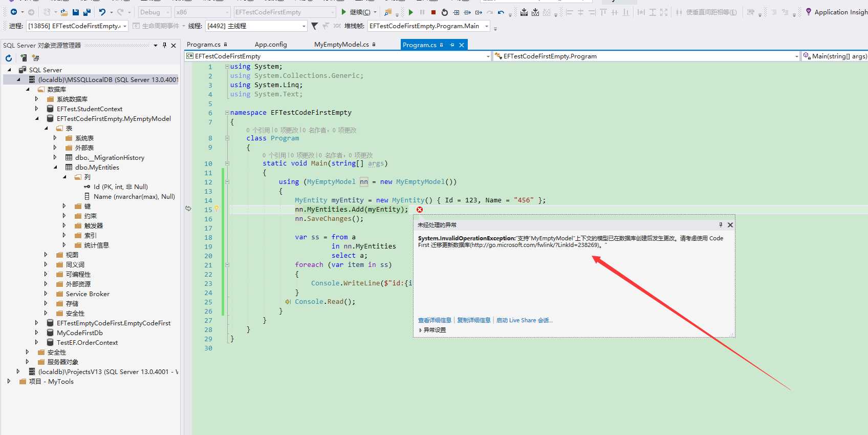Pin the active Program.cs tab
Viewport: 868px width, 435px height.
[x=452, y=45]
